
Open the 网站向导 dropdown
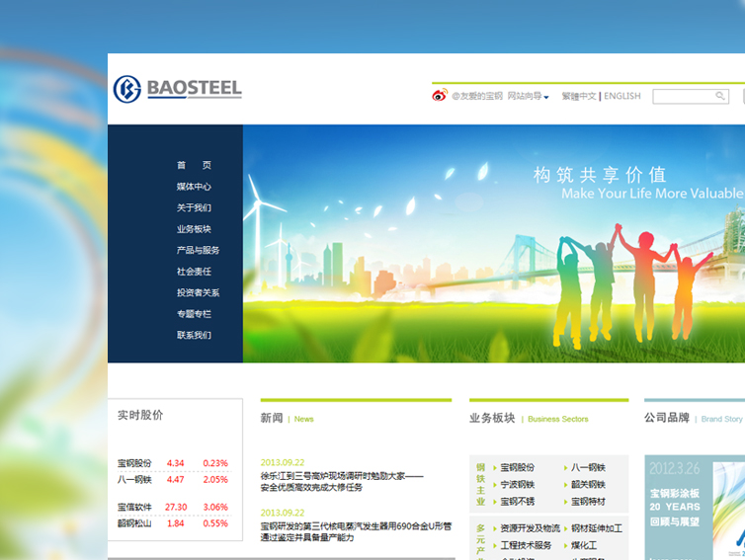[x=528, y=96]
